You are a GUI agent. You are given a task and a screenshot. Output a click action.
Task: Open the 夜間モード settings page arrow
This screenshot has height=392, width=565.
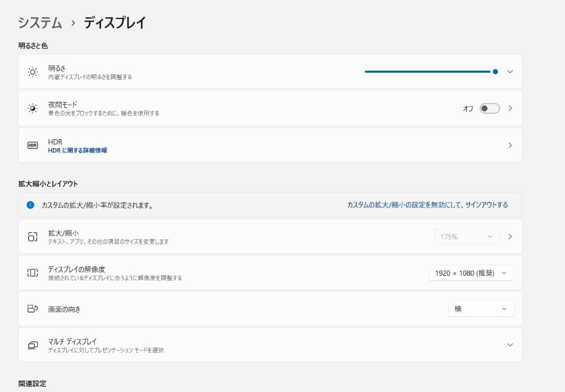(x=510, y=108)
